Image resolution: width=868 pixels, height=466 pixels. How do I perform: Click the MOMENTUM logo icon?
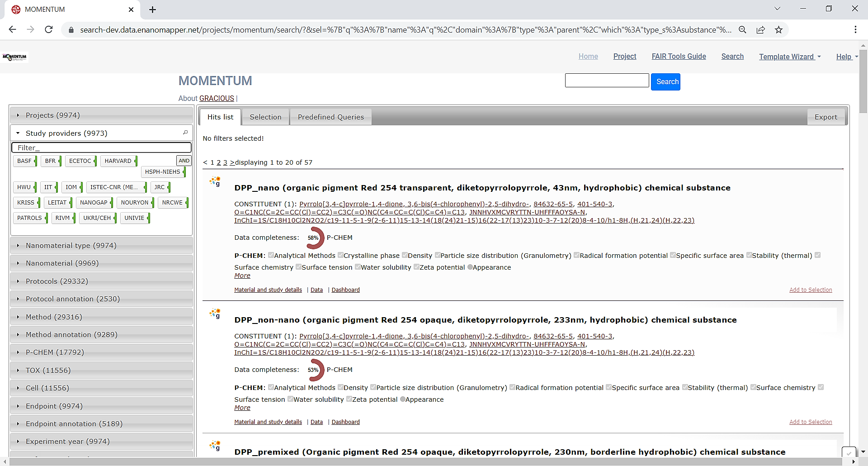click(14, 57)
